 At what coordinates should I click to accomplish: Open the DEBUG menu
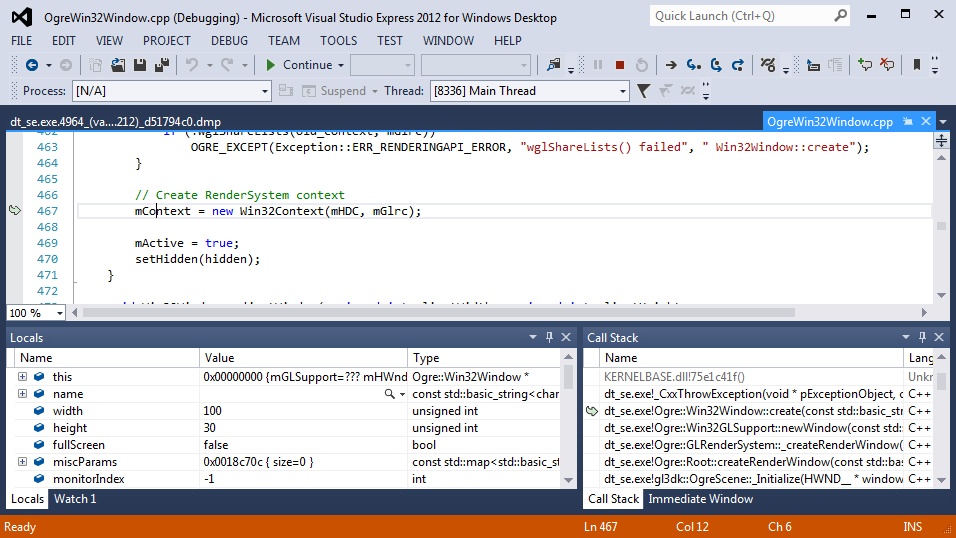pyautogui.click(x=229, y=41)
